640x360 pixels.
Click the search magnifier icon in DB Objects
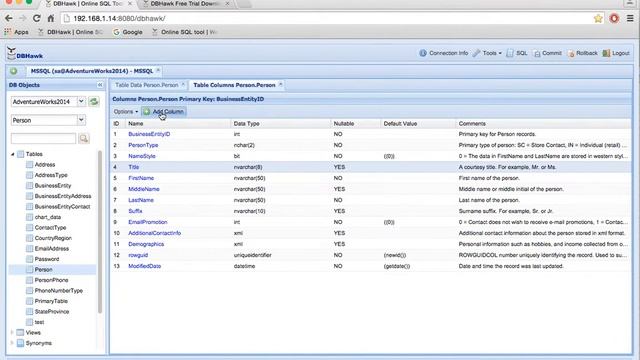[x=84, y=138]
